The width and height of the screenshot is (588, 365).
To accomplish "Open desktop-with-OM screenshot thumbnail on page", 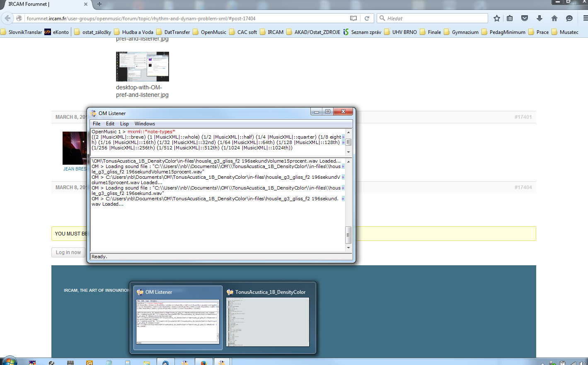I will coord(143,66).
